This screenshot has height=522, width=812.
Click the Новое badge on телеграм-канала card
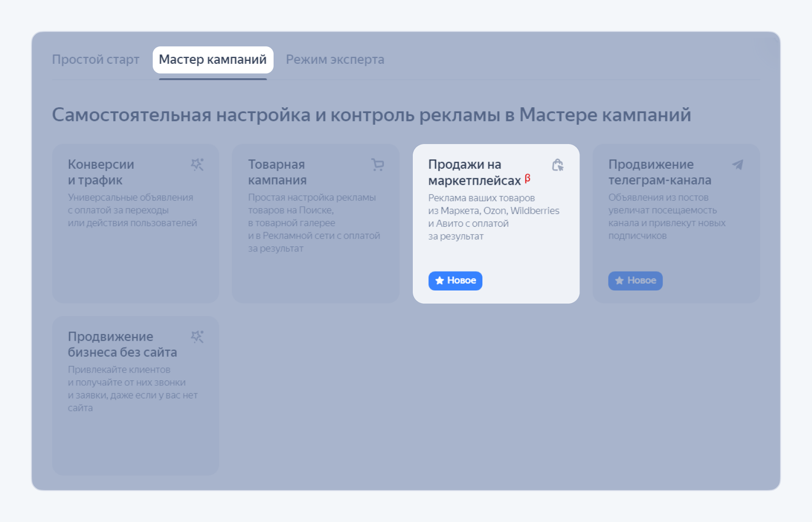(635, 280)
